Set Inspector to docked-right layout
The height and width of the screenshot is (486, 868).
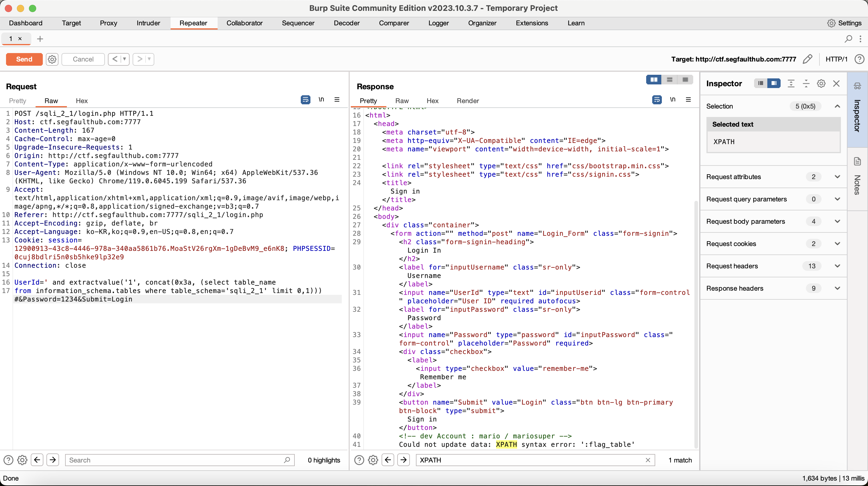(x=774, y=83)
